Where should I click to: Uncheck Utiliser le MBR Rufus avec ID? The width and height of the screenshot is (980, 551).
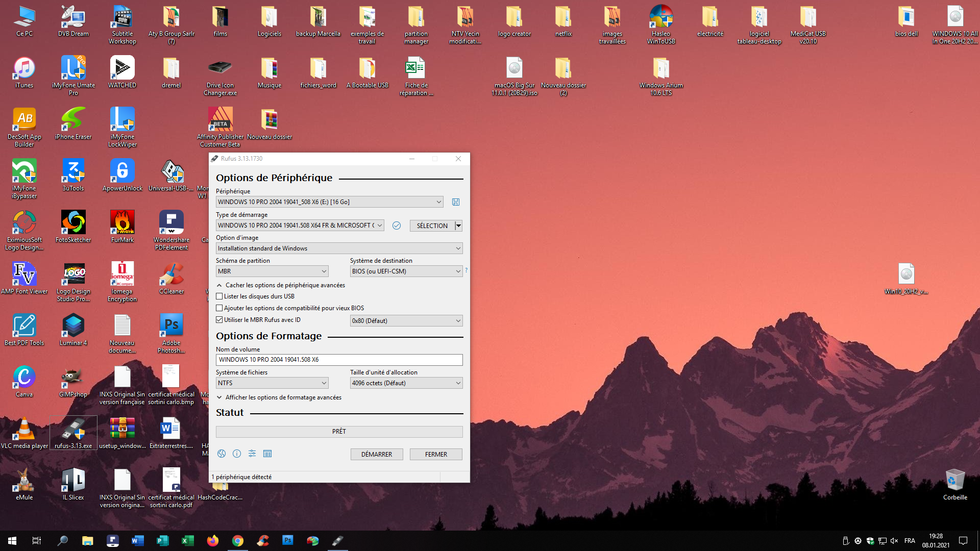click(219, 320)
